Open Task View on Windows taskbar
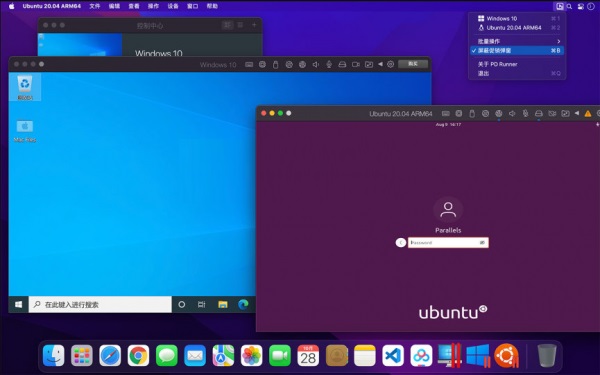 (202, 304)
